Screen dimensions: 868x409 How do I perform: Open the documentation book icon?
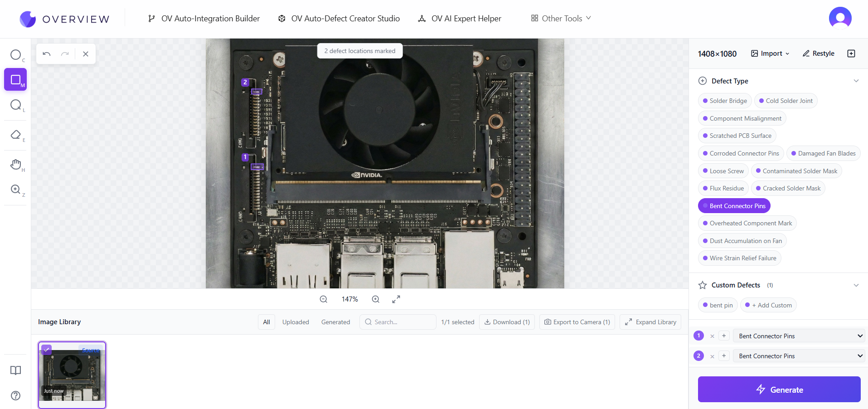(x=15, y=370)
